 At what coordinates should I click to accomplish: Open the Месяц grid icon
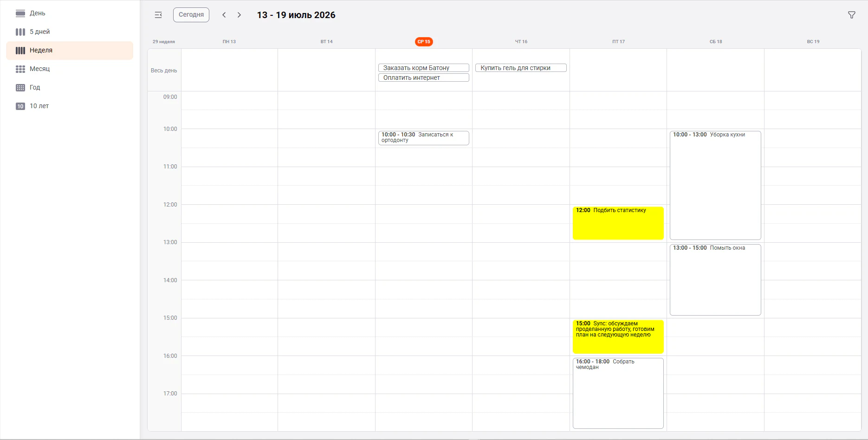20,69
